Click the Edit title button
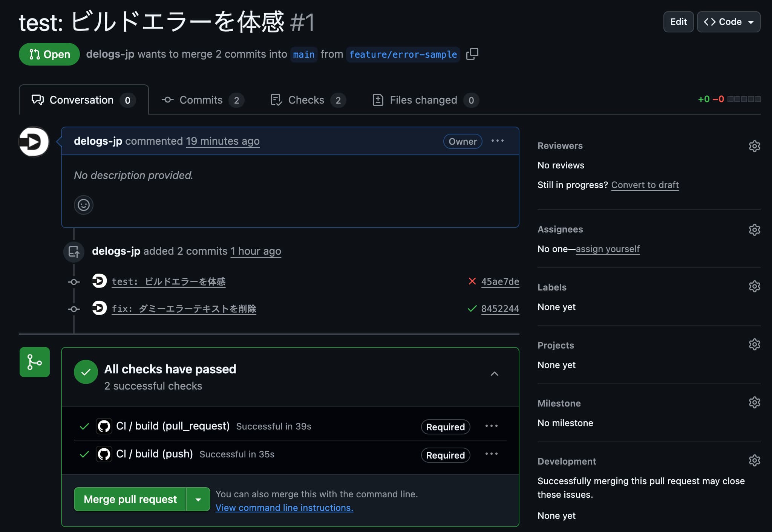Viewport: 772px width, 532px height. tap(679, 22)
